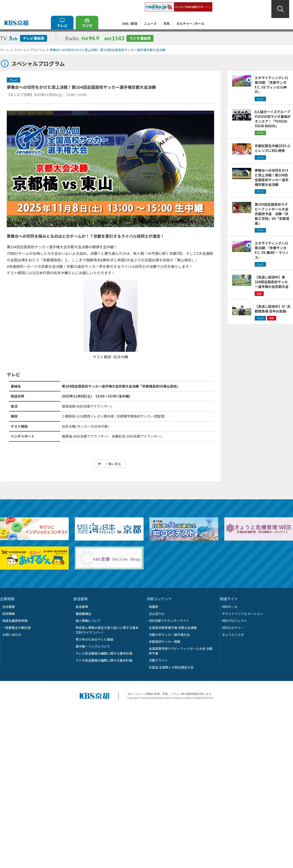Viewport: 293px width, 868px height.
Task: Open the ニュース menu
Action: [150, 24]
